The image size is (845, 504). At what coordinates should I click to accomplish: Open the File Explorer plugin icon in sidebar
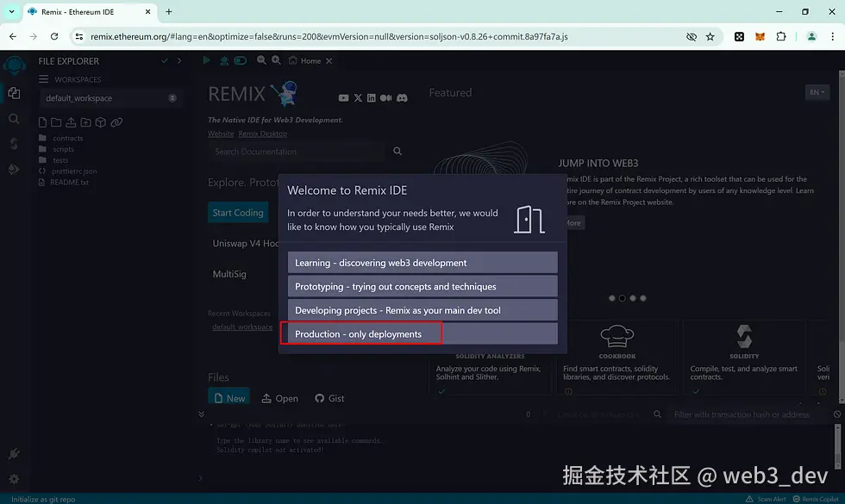pyautogui.click(x=14, y=93)
